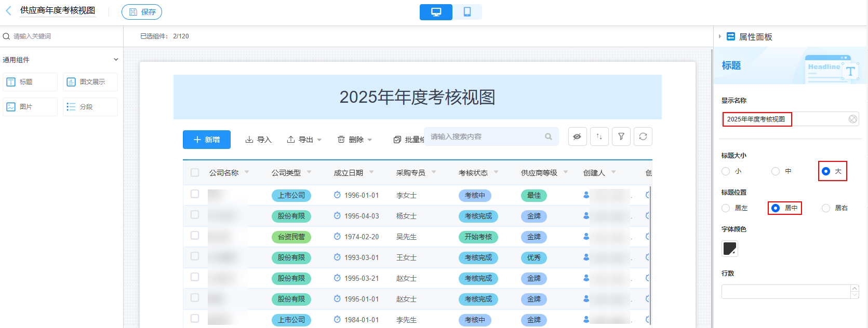Image resolution: width=868 pixels, height=328 pixels.
Task: Align the title with 居左
Action: point(726,208)
